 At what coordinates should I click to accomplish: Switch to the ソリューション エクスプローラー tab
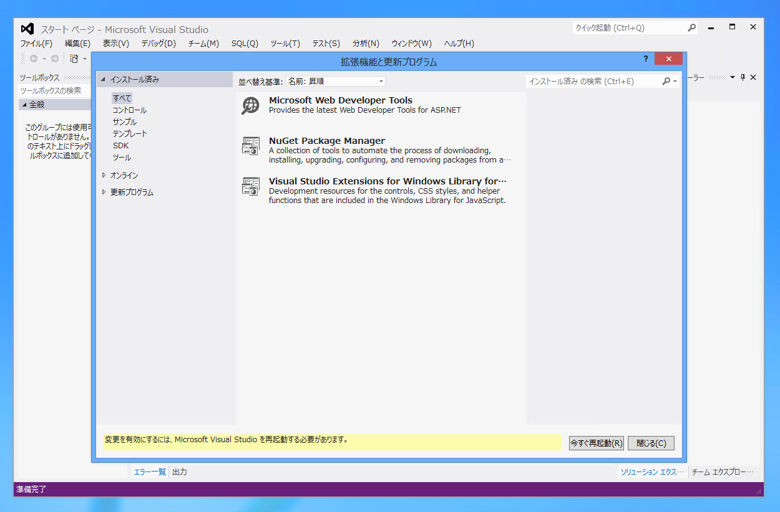[x=652, y=472]
